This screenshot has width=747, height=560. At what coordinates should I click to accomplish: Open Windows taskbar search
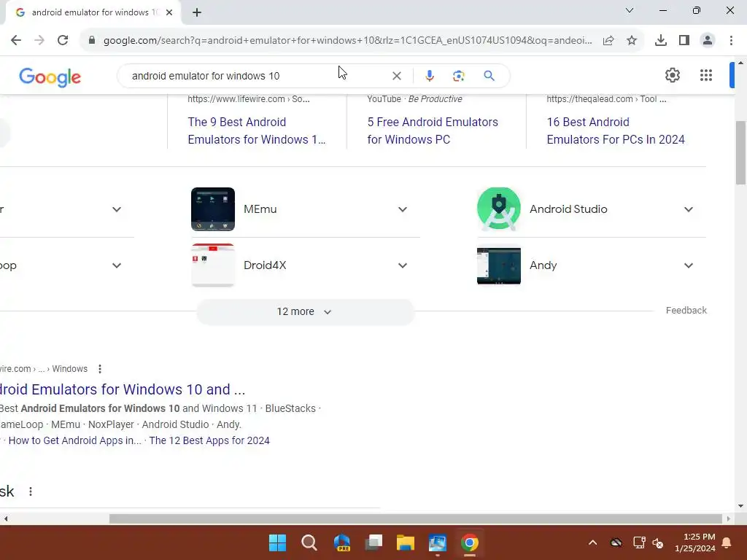click(309, 542)
